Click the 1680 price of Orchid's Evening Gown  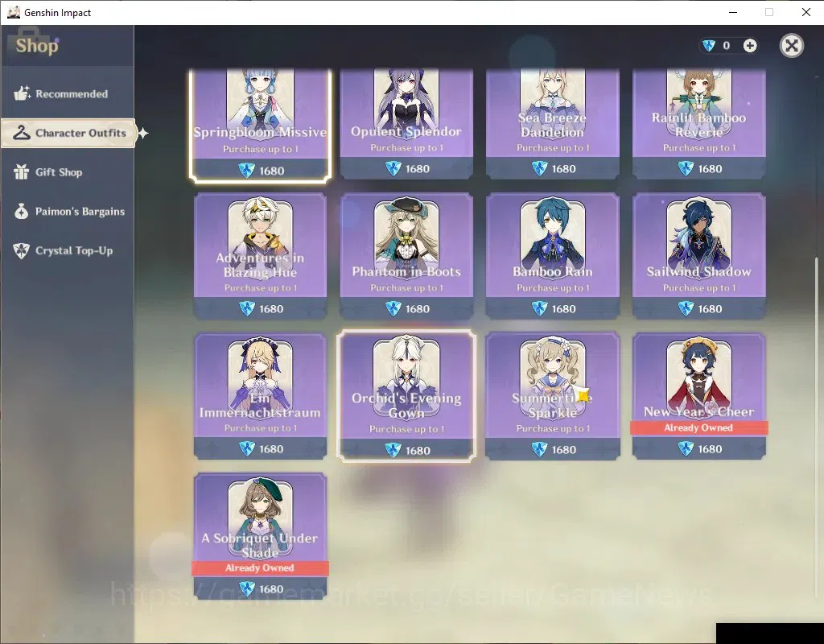(x=418, y=451)
